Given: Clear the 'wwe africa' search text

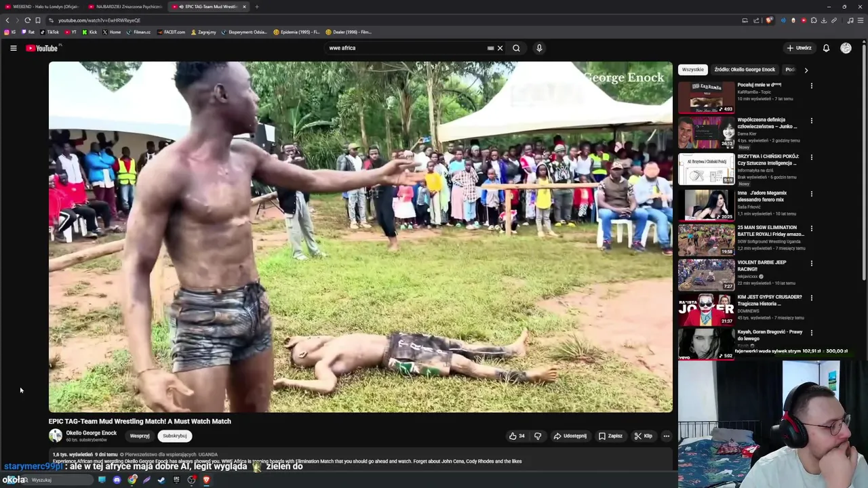Looking at the screenshot, I should coord(500,48).
